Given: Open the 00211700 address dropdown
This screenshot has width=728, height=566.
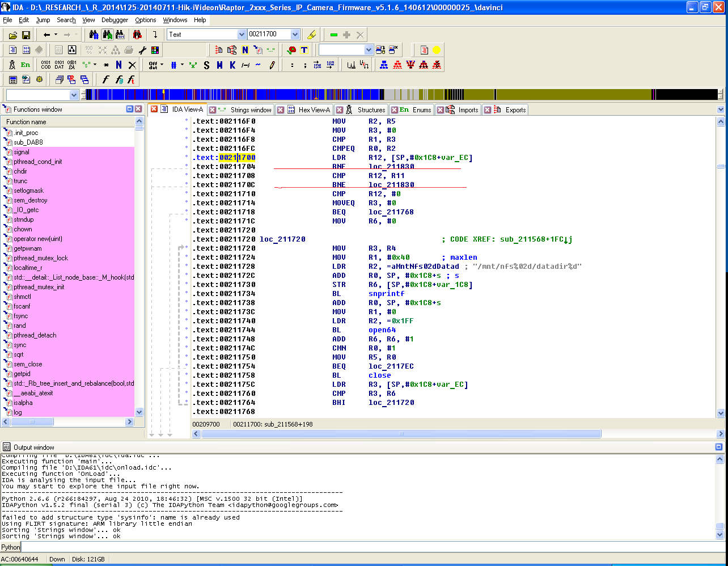Looking at the screenshot, I should pyautogui.click(x=294, y=35).
